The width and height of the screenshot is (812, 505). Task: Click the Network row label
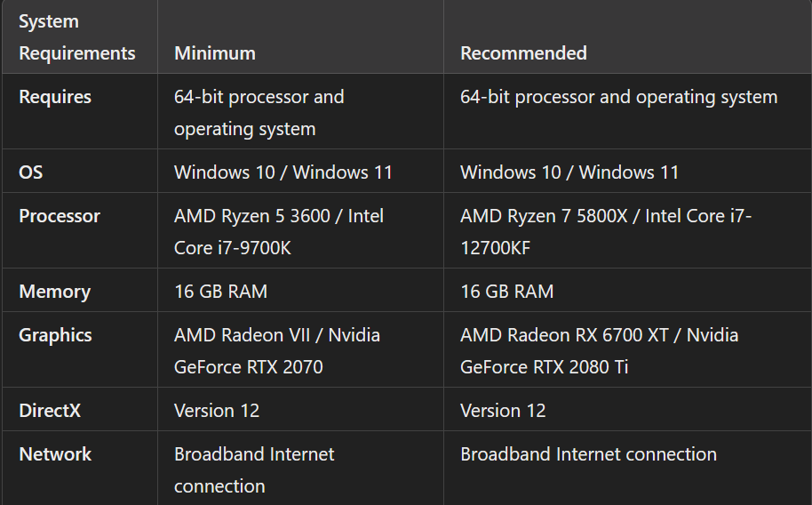pyautogui.click(x=55, y=454)
